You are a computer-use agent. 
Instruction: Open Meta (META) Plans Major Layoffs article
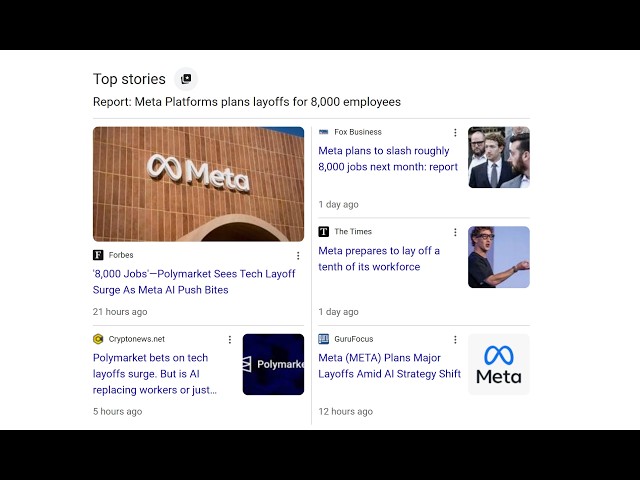[389, 366]
